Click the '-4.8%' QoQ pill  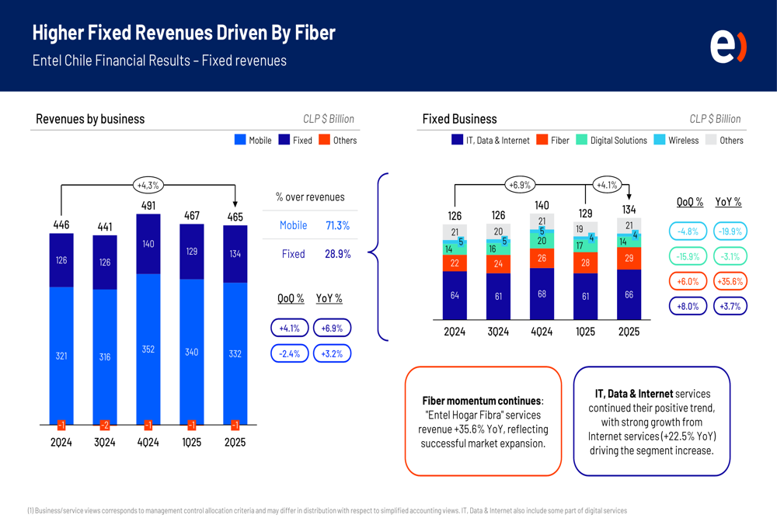point(688,231)
